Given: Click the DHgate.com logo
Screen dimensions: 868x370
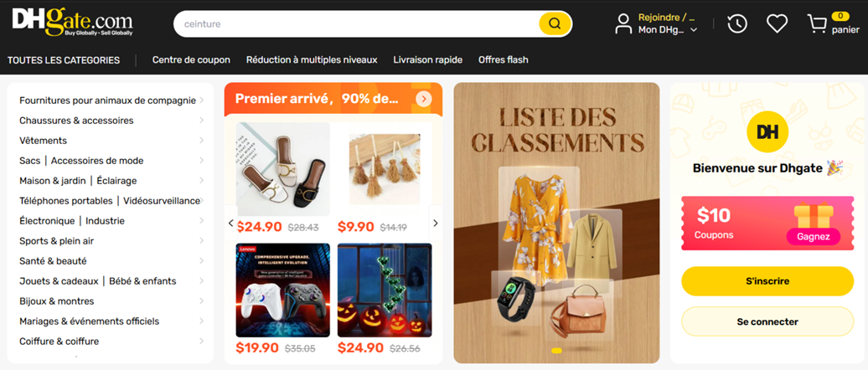Looking at the screenshot, I should [x=73, y=22].
